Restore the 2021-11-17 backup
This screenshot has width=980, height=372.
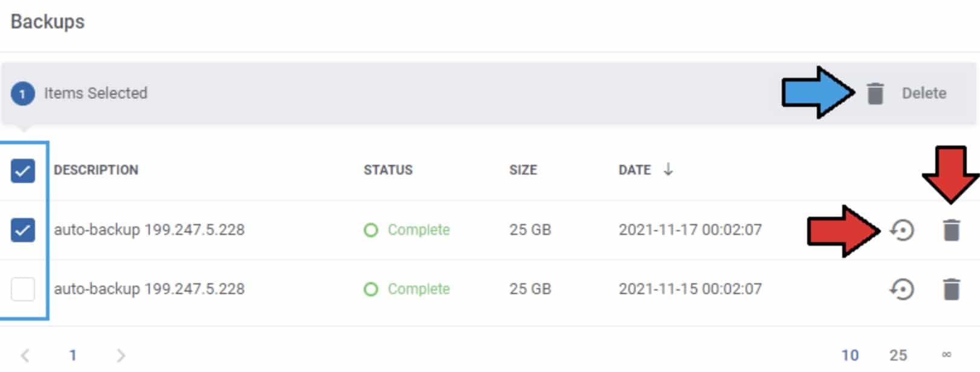click(x=902, y=230)
